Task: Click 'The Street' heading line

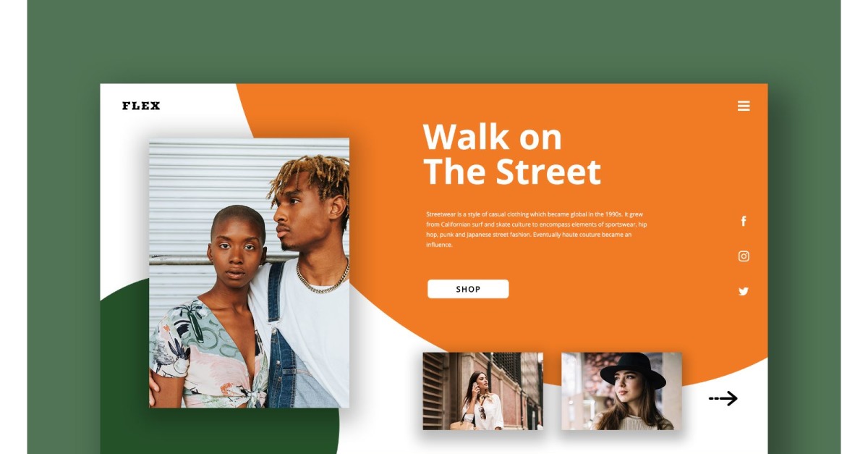Action: pos(512,172)
